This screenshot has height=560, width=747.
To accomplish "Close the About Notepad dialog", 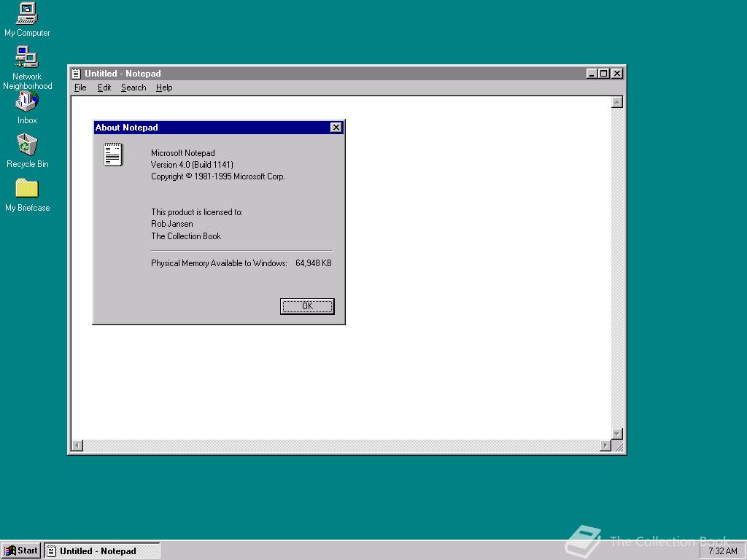I will click(336, 127).
